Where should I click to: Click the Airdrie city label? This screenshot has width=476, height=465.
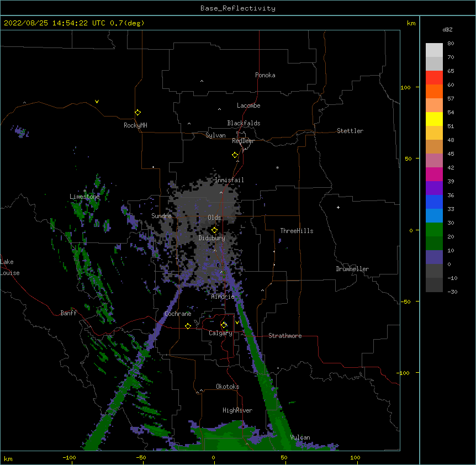coord(223,297)
